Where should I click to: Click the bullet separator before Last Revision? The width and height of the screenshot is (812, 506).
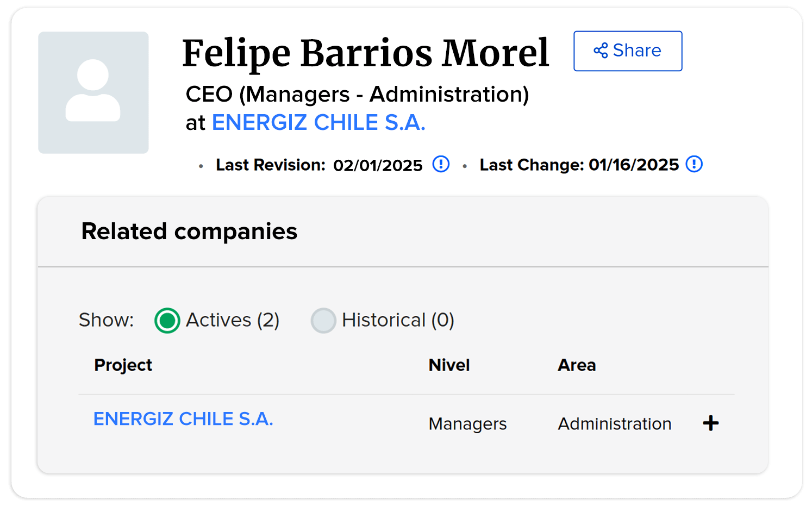[201, 165]
